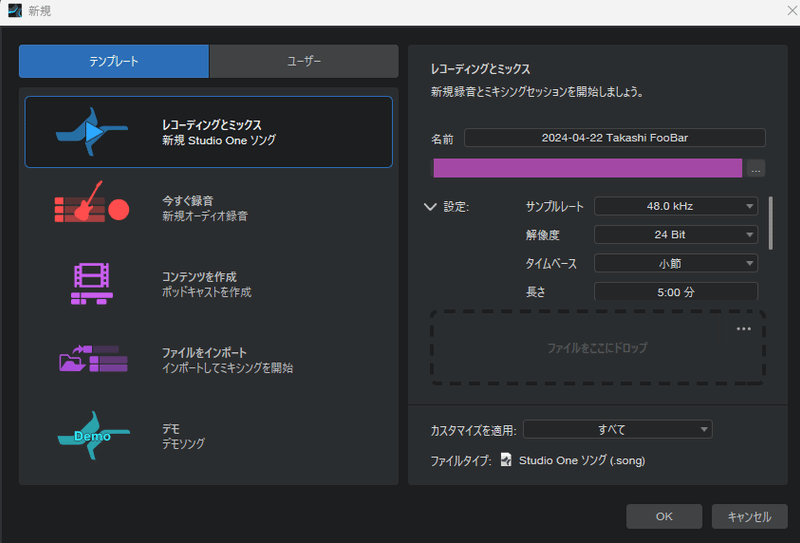Click the Studio One ソング (.song) file type text
800x543 pixels.
point(582,460)
